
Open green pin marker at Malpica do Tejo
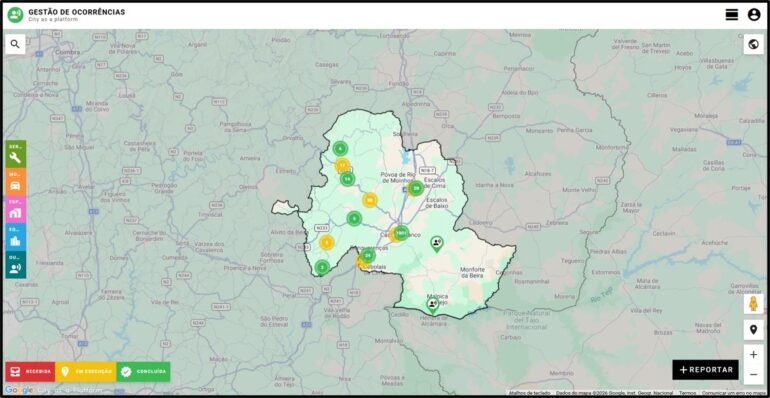coord(432,306)
